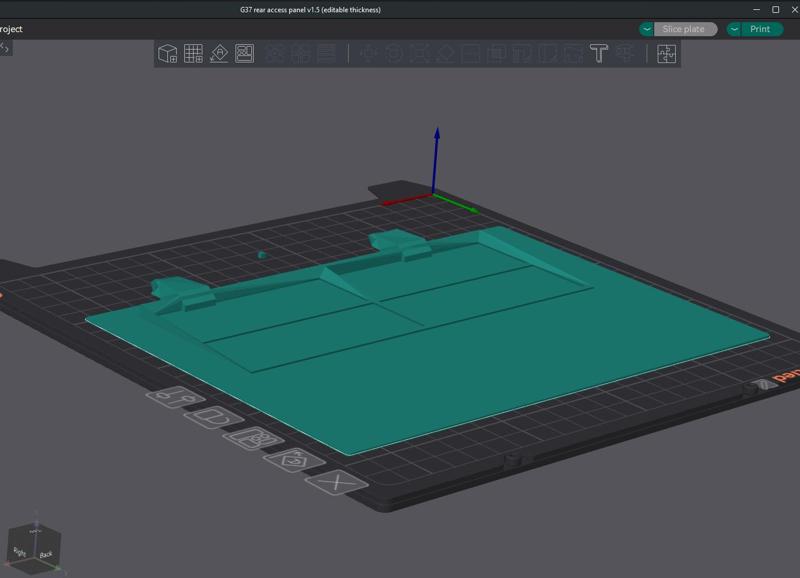Click the Right face of view cube
This screenshot has width=800, height=578.
click(x=21, y=551)
